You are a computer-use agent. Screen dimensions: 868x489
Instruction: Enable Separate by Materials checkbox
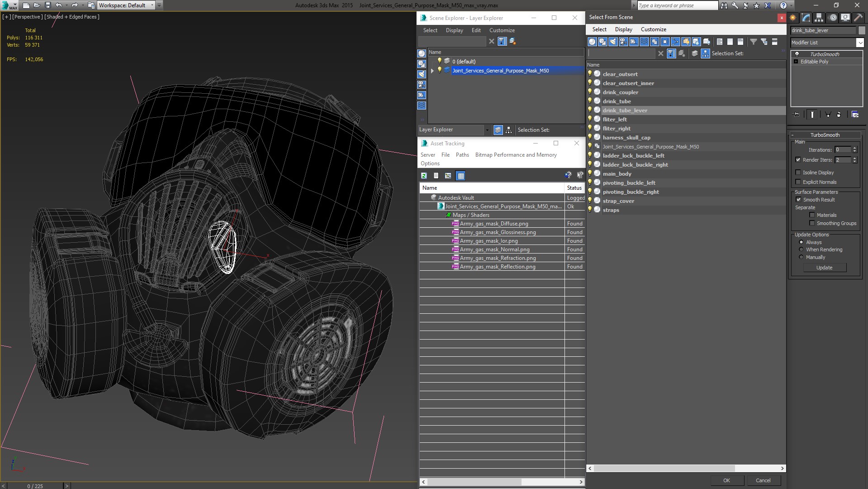[812, 215]
